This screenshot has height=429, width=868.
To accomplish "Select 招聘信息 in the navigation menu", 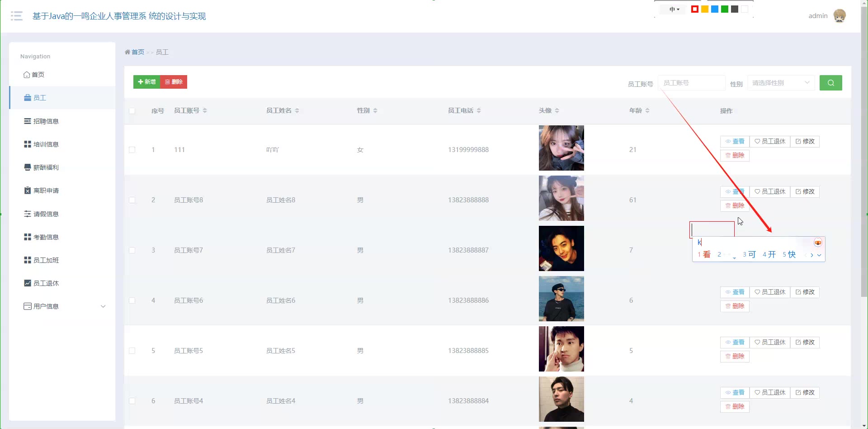I will 46,121.
